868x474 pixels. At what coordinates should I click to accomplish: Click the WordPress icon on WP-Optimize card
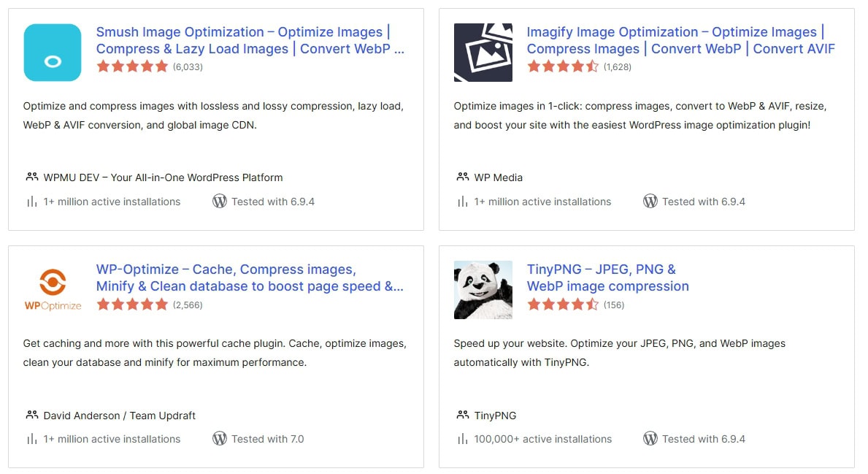click(220, 439)
